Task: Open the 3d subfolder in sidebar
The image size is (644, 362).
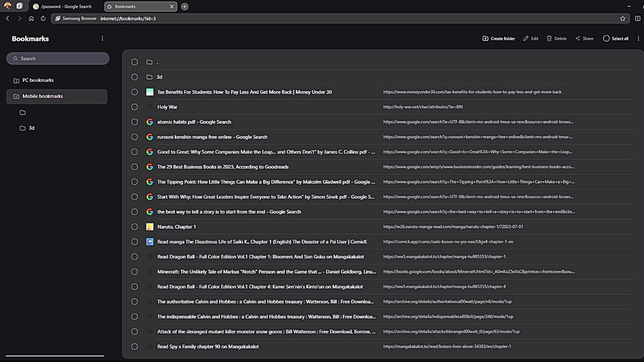Action: [27, 128]
